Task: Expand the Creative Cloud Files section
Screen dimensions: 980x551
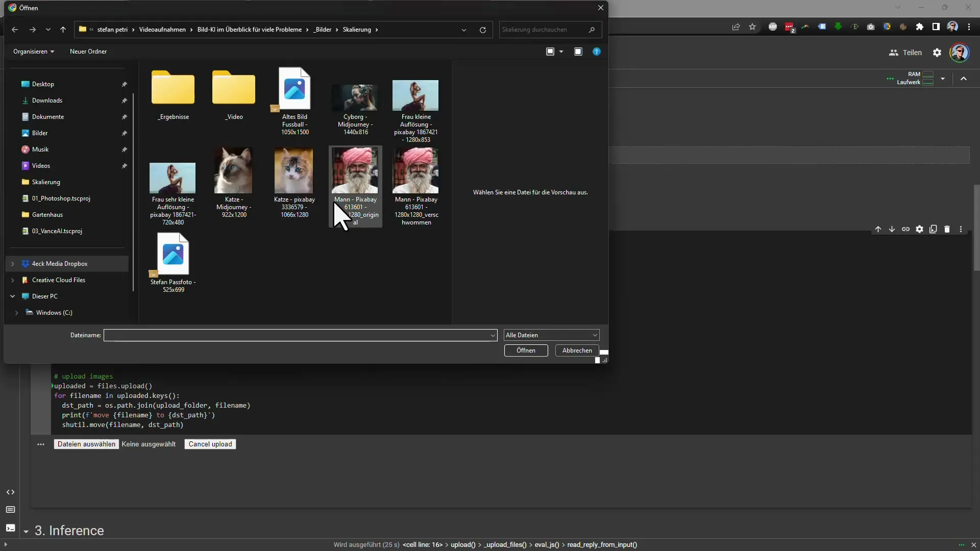Action: click(12, 279)
